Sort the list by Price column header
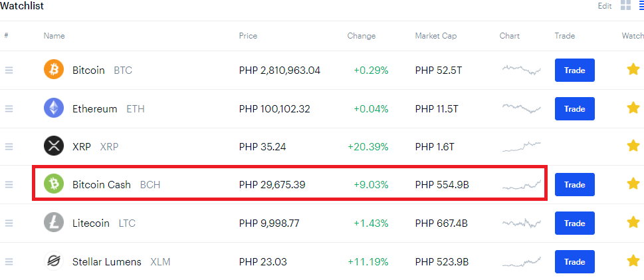Screen dimensions: 644x280 pyautogui.click(x=248, y=36)
